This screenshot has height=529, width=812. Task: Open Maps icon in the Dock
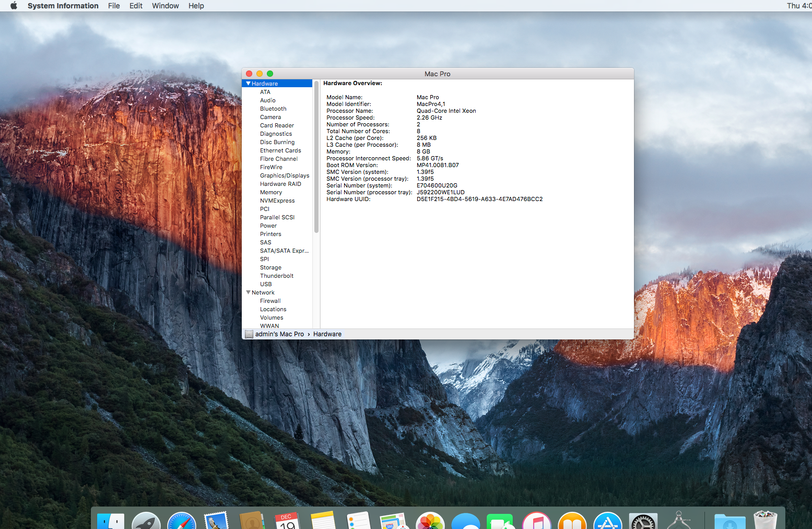coord(394,521)
